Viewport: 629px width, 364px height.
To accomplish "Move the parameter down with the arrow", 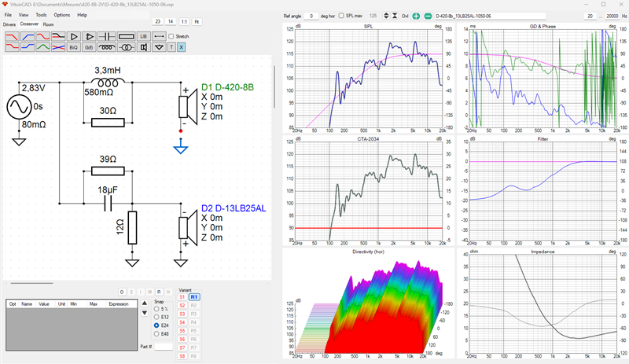I will (145, 313).
